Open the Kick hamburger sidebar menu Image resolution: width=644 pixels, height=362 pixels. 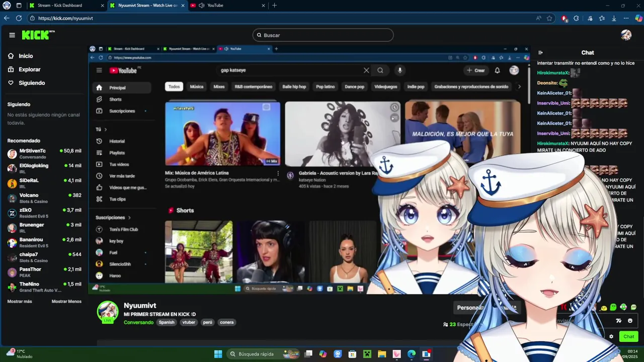click(x=12, y=35)
